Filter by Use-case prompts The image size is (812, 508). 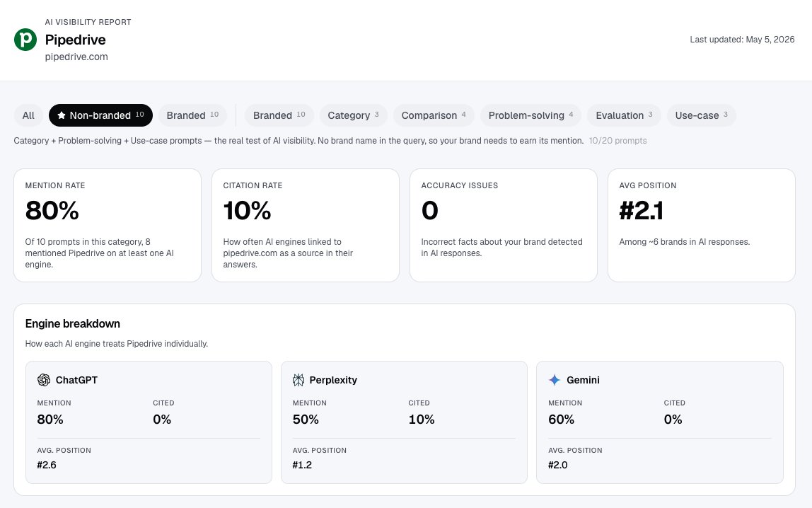(701, 115)
